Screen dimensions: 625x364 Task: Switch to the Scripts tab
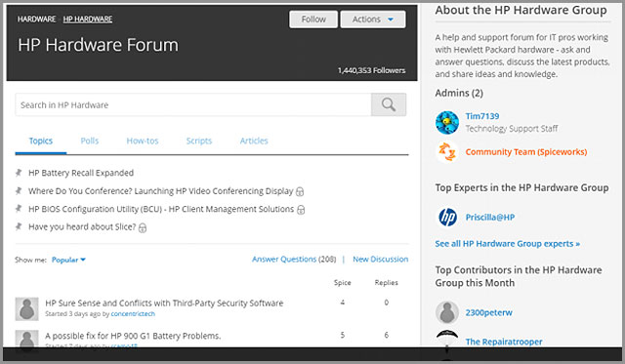pyautogui.click(x=199, y=141)
